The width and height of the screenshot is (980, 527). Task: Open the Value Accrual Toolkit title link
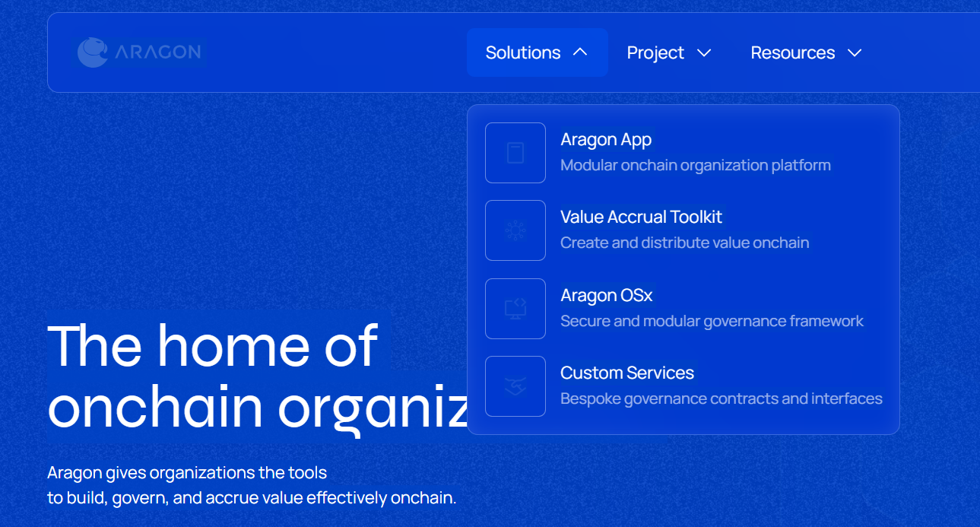(641, 217)
